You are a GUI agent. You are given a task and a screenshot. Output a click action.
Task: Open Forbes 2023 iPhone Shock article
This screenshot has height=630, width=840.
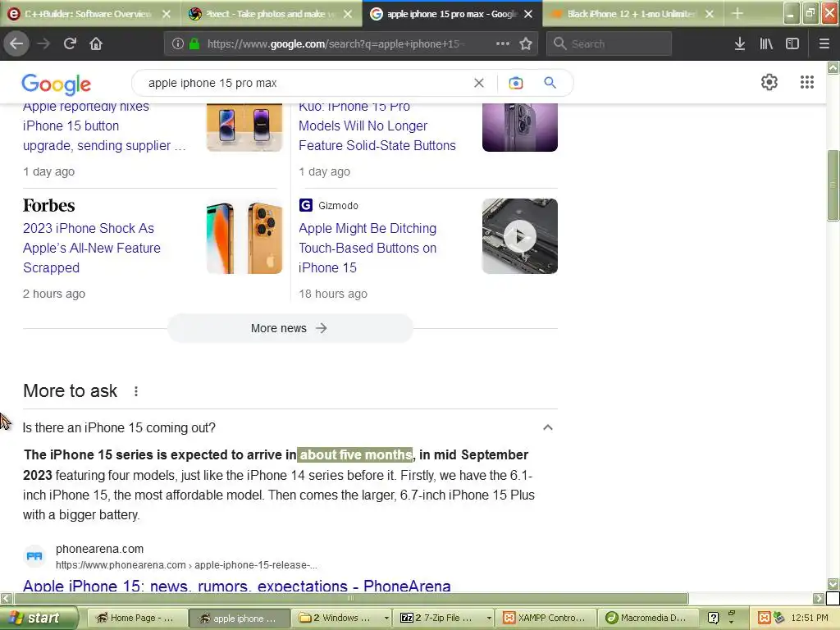coord(92,248)
